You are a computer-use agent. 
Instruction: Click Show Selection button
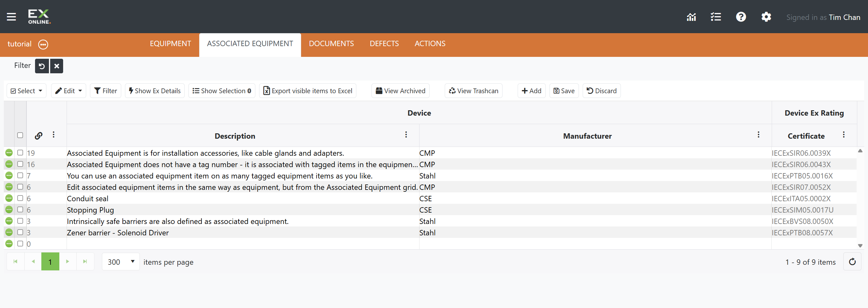click(x=222, y=91)
